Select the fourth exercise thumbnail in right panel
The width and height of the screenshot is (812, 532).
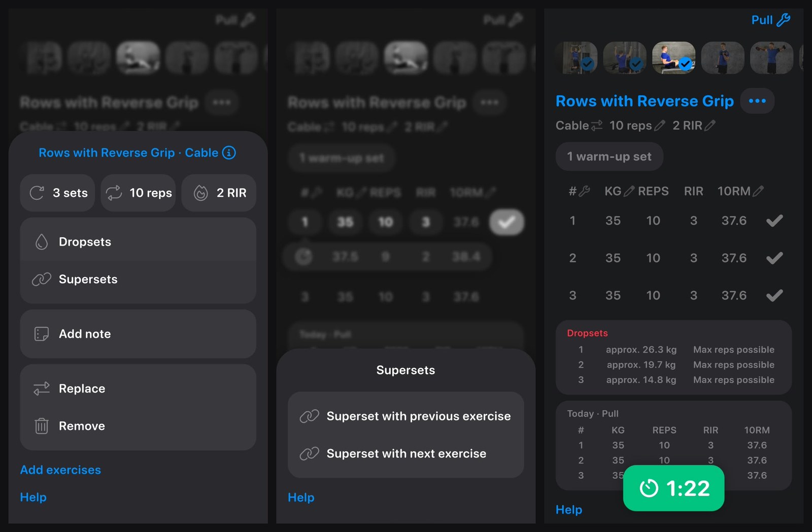(723, 58)
